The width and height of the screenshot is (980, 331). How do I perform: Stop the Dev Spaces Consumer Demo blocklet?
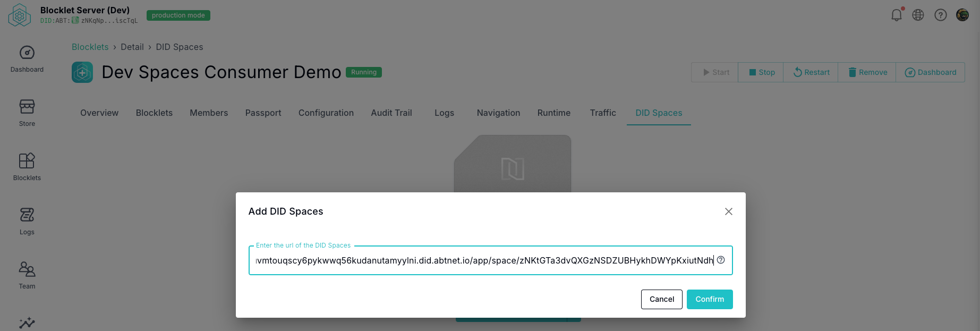coord(761,72)
